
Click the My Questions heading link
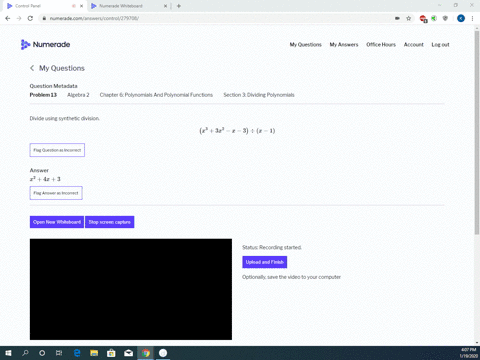[x=62, y=68]
